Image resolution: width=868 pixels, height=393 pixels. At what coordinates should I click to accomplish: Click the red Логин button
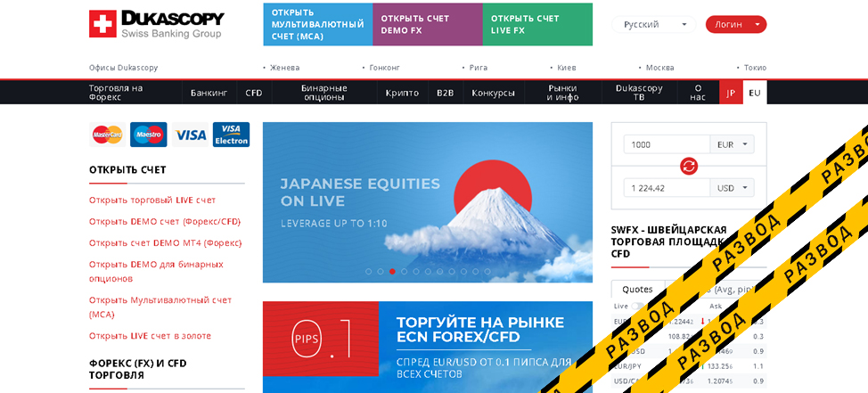(736, 24)
